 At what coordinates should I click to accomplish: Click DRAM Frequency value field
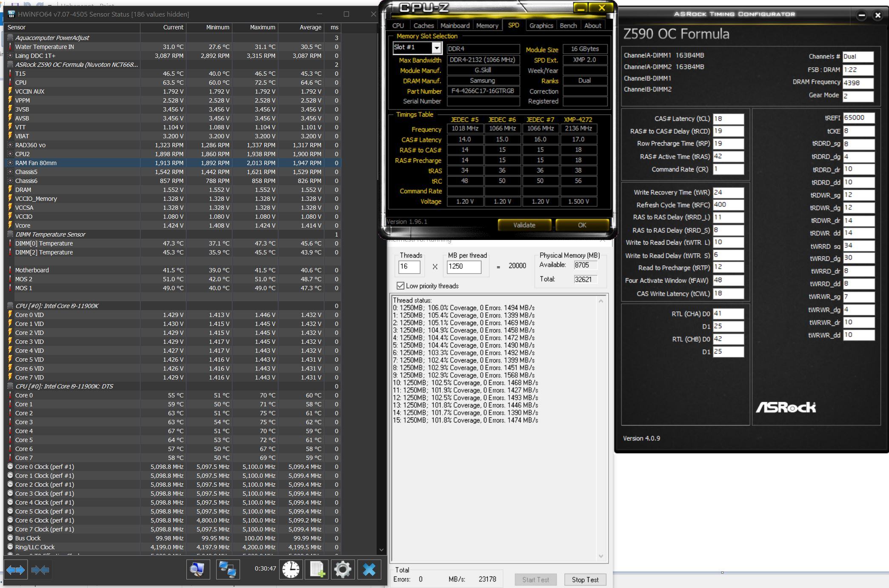(858, 83)
